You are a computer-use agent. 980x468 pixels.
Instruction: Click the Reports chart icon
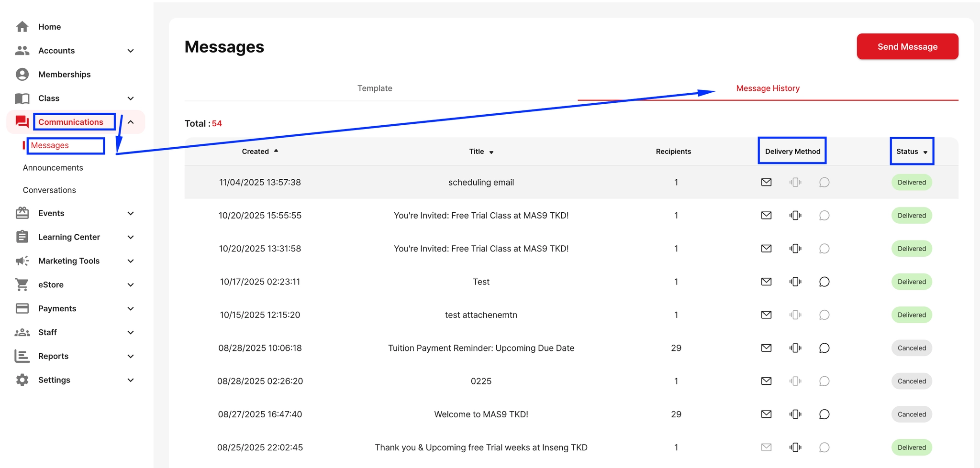(22, 356)
